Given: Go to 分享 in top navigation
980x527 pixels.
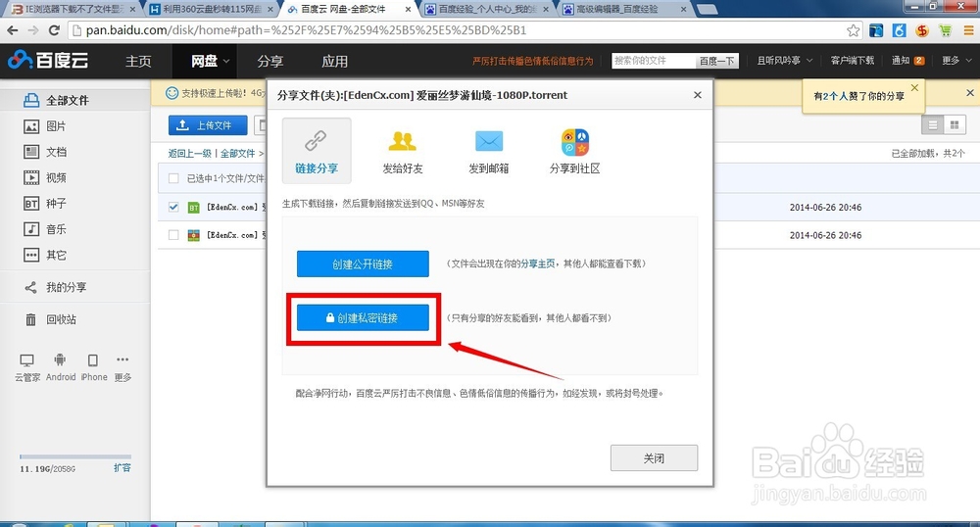Looking at the screenshot, I should 270,61.
